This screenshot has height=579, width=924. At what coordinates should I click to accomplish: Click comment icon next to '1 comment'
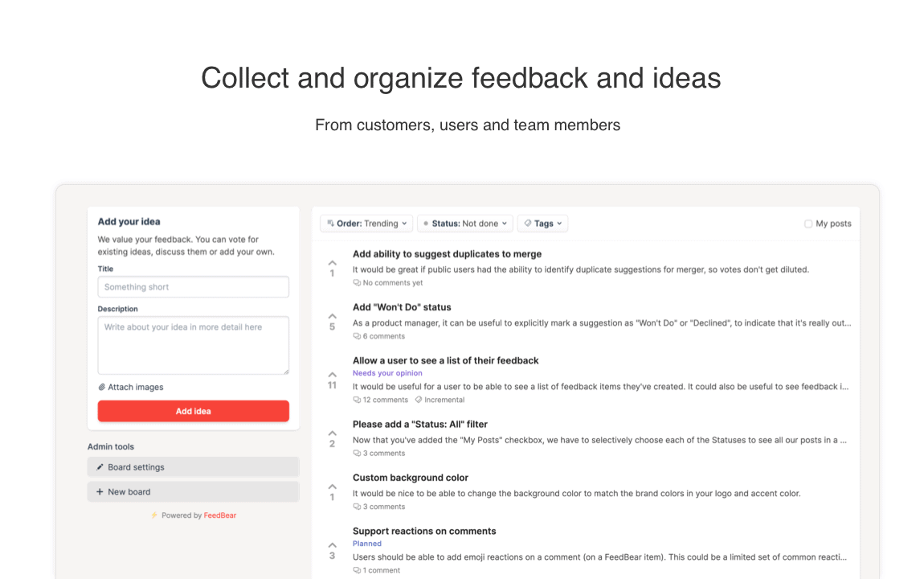coord(357,570)
